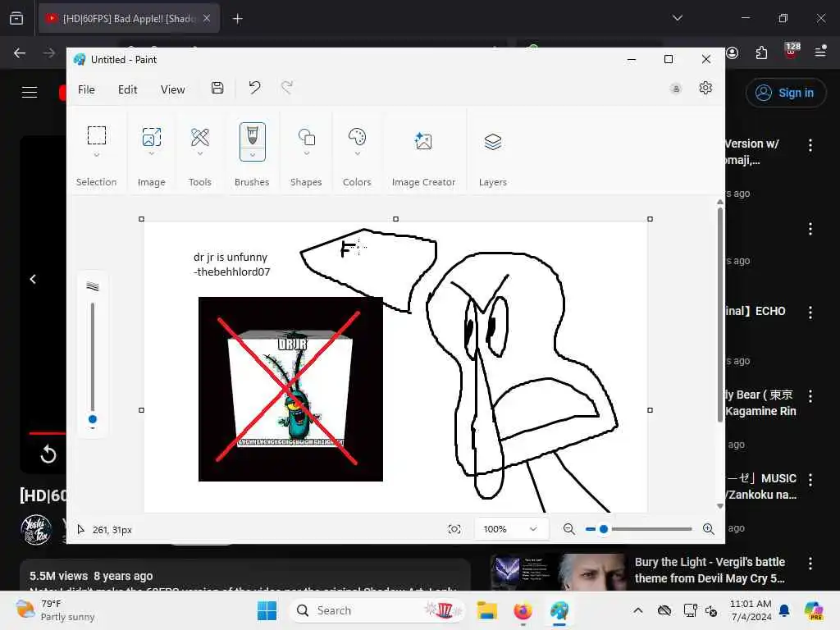The width and height of the screenshot is (840, 630).
Task: Click the Redo arrow
Action: pos(287,87)
